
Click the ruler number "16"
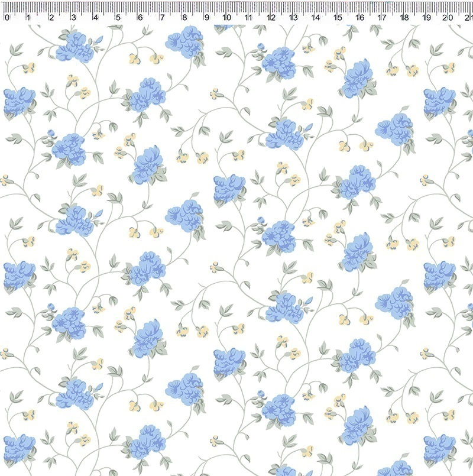(x=359, y=17)
